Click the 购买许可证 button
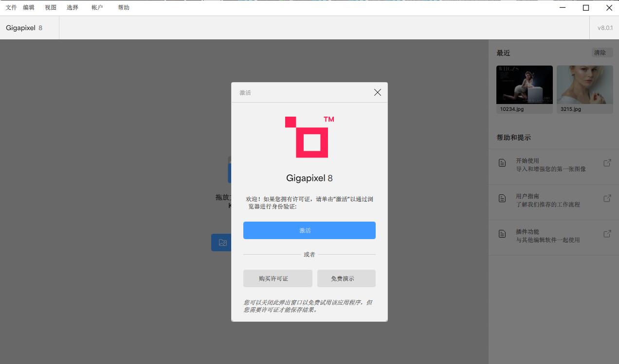 [278, 278]
